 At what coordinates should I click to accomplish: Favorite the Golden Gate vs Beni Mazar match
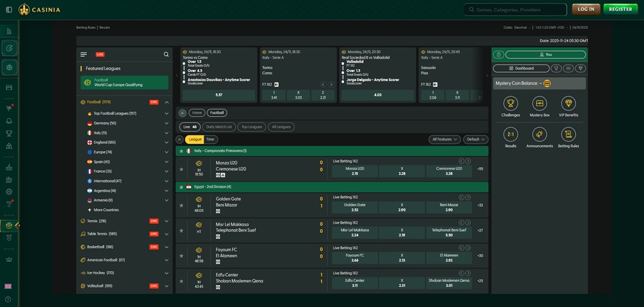point(181,205)
